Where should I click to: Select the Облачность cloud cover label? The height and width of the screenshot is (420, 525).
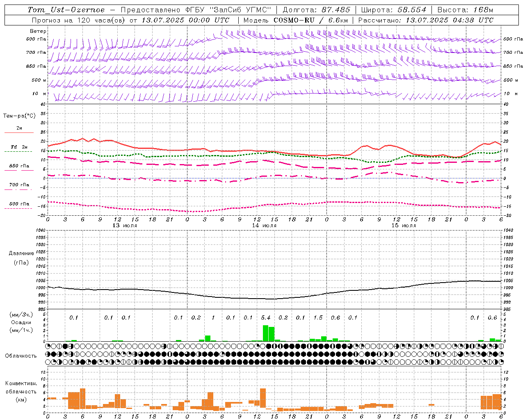[21, 356]
